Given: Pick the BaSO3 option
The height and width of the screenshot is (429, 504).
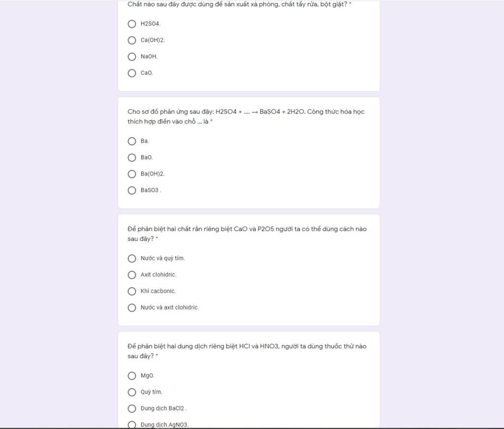Looking at the screenshot, I should coord(132,190).
